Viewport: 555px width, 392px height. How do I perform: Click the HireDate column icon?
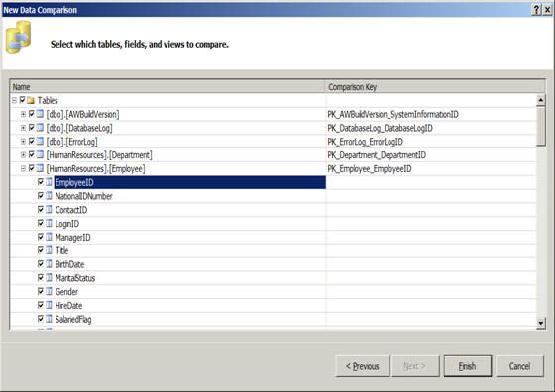pos(49,305)
